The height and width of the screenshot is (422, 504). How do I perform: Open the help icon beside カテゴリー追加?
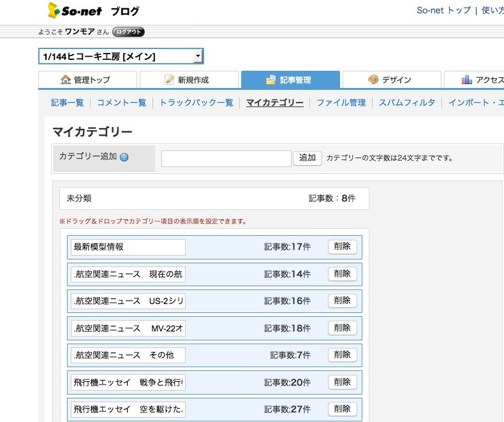tap(124, 157)
